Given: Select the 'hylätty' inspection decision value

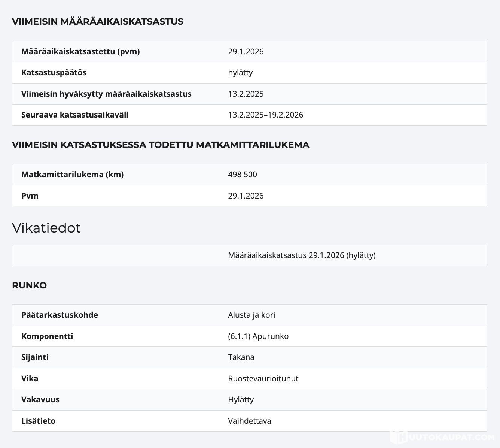Looking at the screenshot, I should (x=240, y=73).
